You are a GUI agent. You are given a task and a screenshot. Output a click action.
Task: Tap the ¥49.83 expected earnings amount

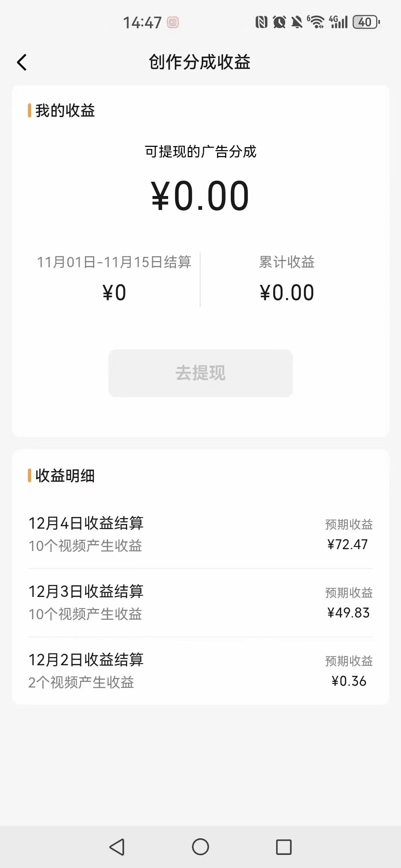point(348,613)
